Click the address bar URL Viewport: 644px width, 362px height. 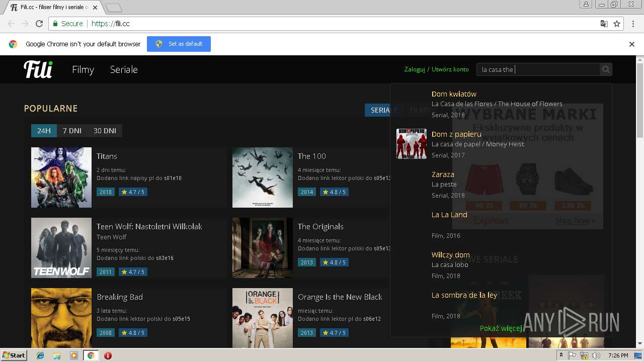111,24
